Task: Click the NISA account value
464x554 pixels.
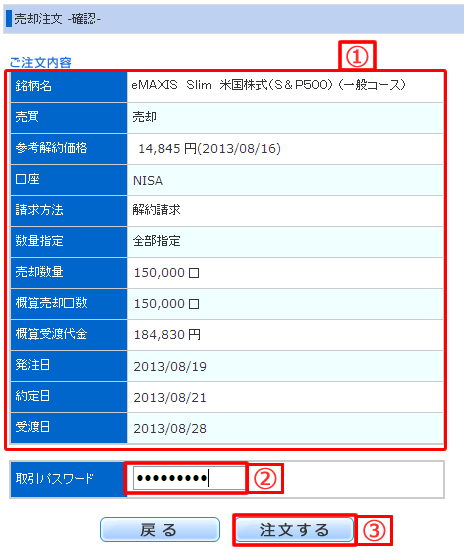Action: pyautogui.click(x=148, y=181)
